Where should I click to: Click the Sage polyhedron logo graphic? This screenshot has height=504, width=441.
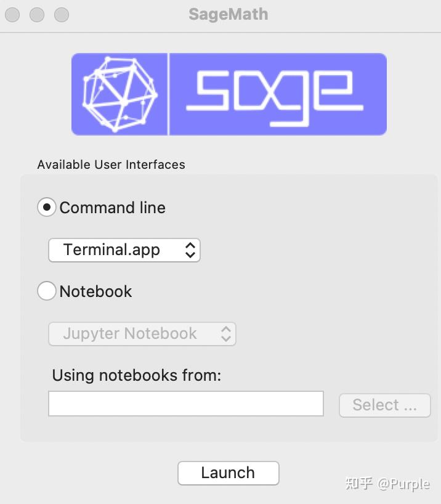(x=119, y=94)
